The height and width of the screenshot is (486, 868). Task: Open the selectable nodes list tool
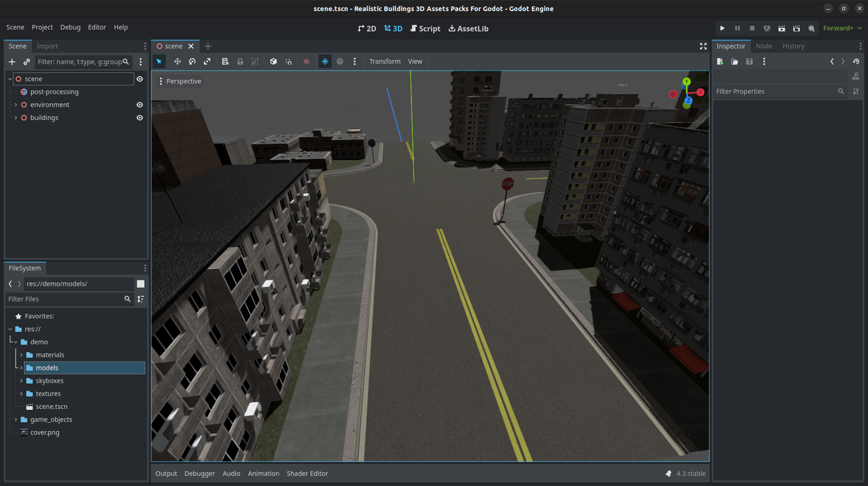[225, 61]
